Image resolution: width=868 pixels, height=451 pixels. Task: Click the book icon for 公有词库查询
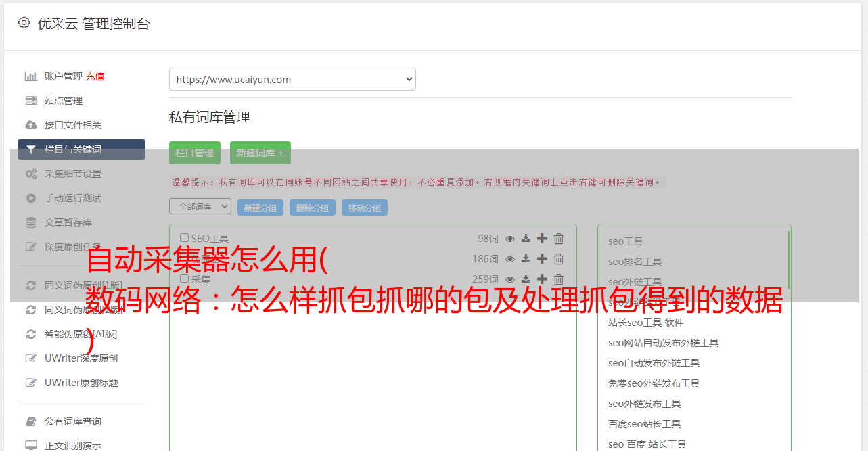(30, 421)
